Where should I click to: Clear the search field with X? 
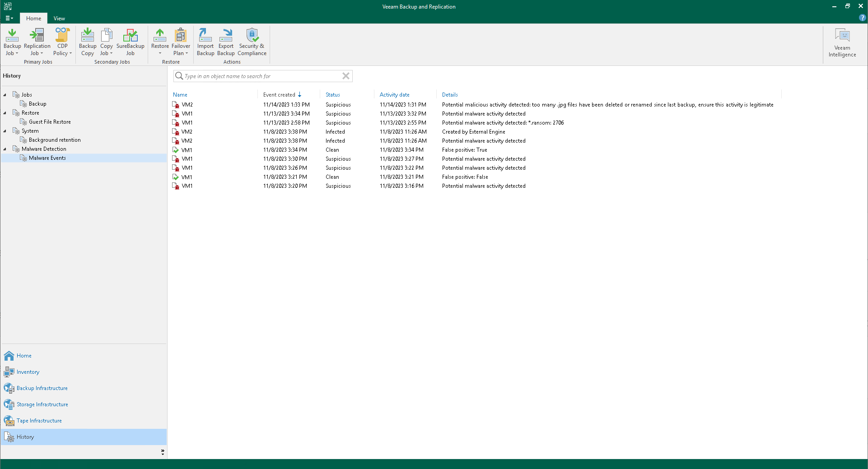tap(346, 76)
